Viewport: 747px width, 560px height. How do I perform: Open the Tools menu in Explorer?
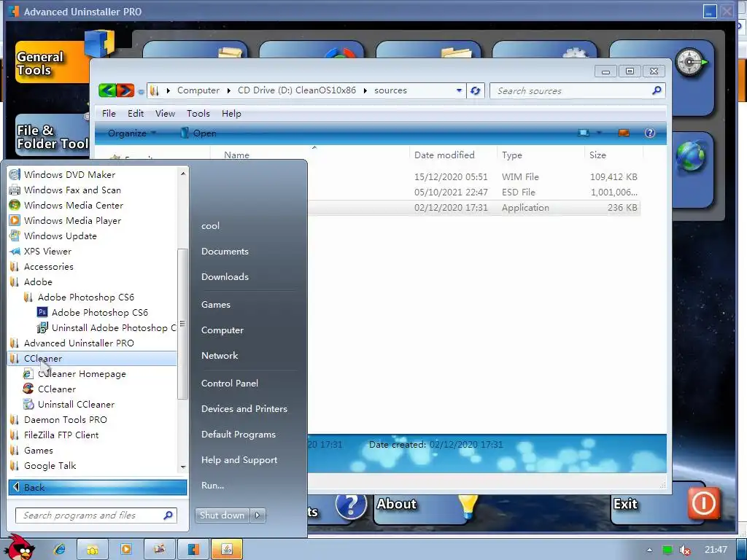click(x=198, y=113)
